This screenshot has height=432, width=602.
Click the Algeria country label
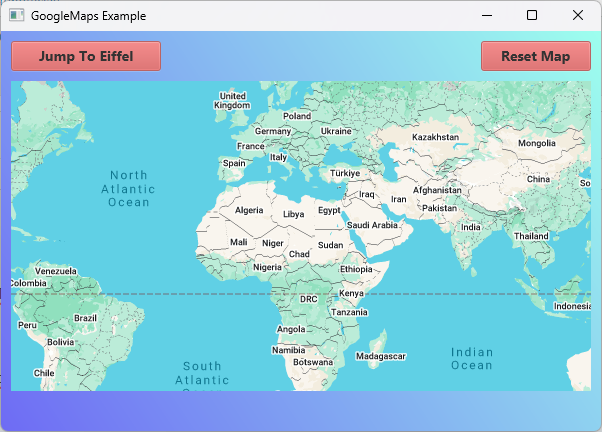tap(249, 210)
